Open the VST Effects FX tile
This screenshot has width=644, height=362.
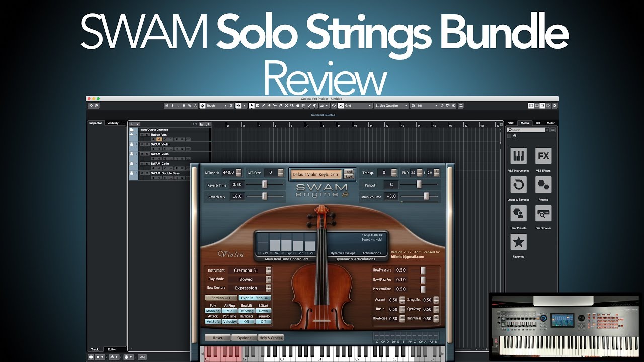543,156
